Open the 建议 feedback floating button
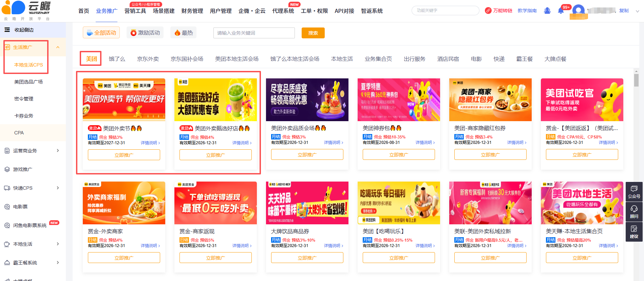Image resolution: width=644 pixels, height=281 pixels. (634, 232)
